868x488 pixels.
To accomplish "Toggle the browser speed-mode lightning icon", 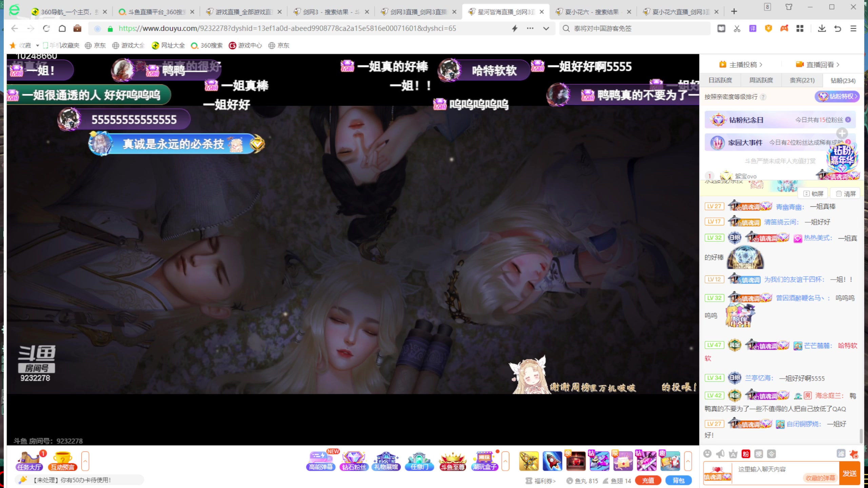I will point(515,28).
